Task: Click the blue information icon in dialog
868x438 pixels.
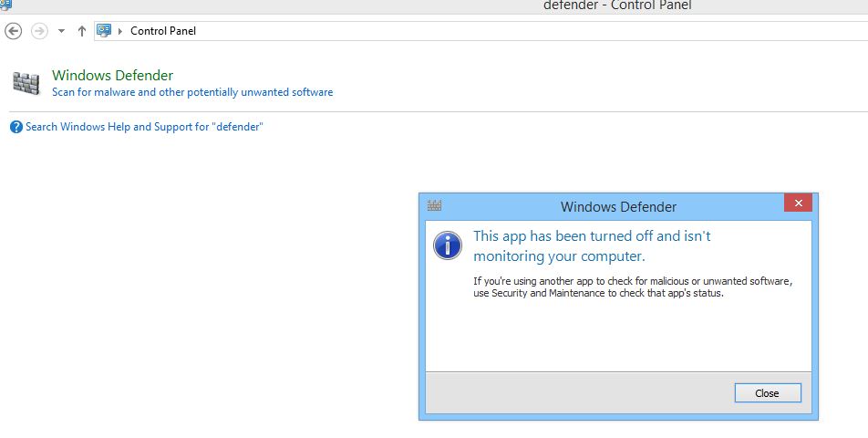Action: (x=448, y=245)
